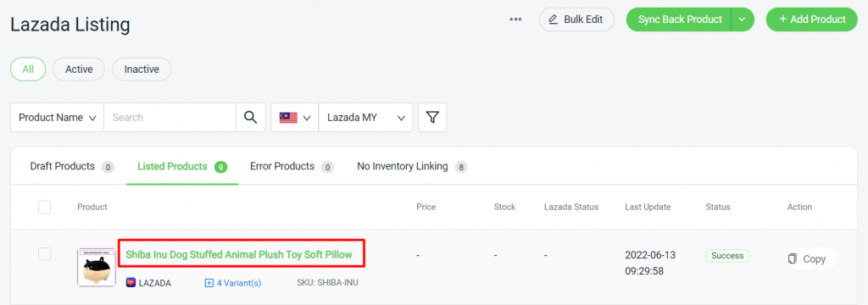Click the Malaysia flag icon
Image resolution: width=868 pixels, height=305 pixels.
(x=288, y=118)
